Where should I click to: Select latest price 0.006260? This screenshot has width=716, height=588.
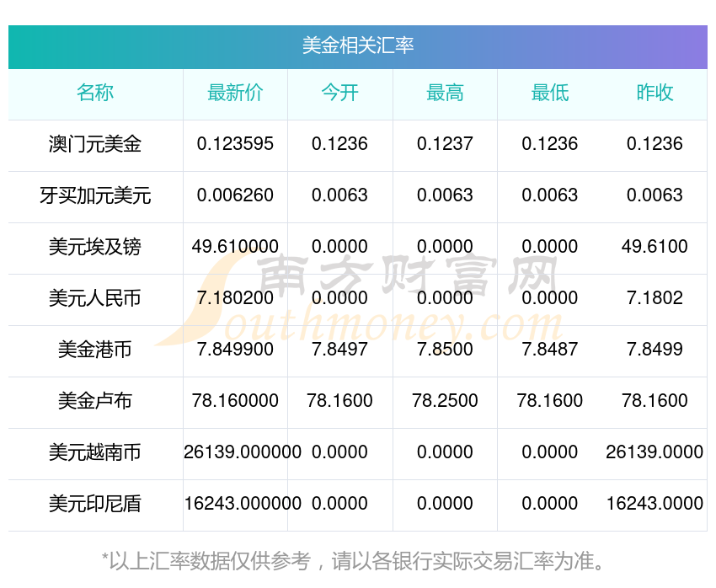tap(235, 195)
